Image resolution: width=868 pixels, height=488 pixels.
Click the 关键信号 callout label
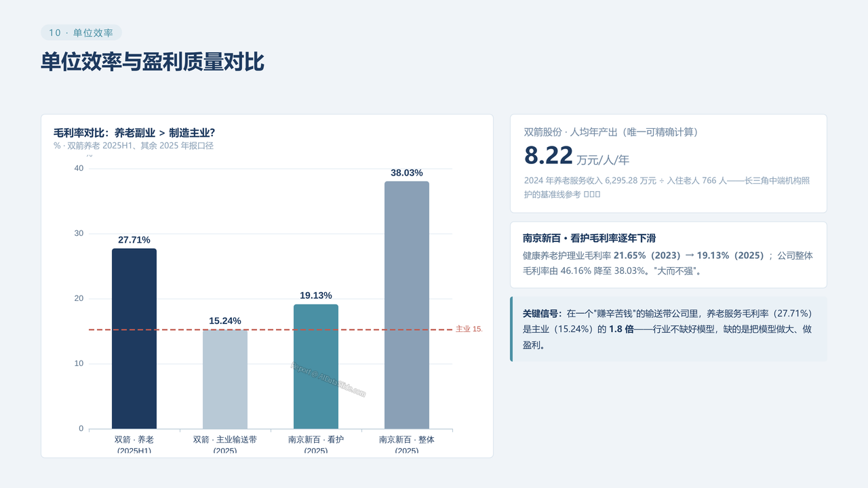click(x=542, y=313)
